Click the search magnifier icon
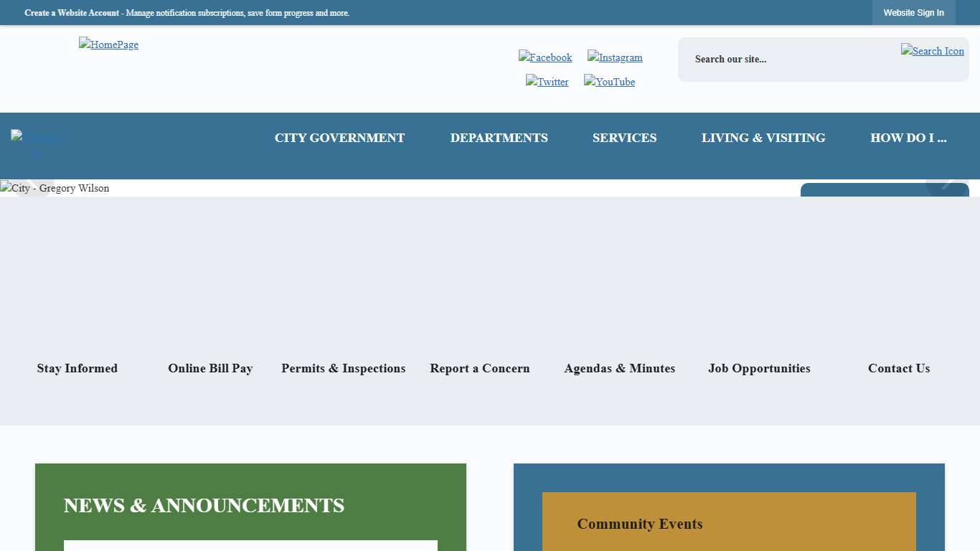Image resolution: width=980 pixels, height=551 pixels. (932, 51)
